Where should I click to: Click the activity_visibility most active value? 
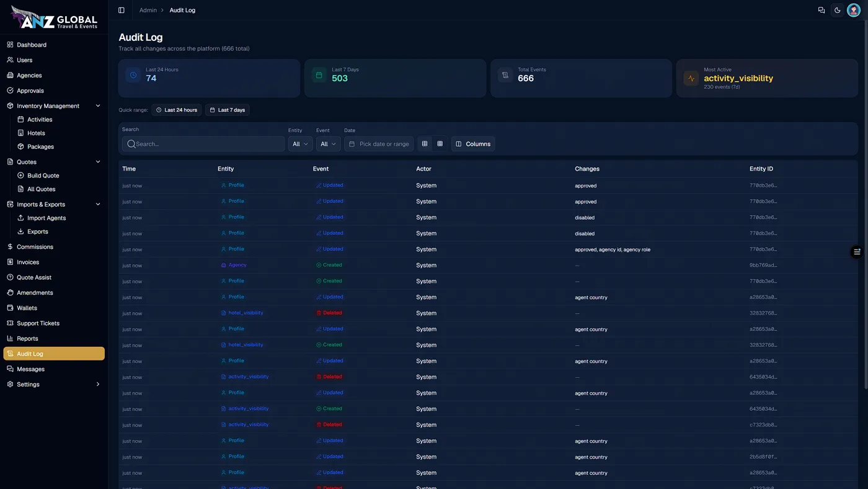click(738, 78)
